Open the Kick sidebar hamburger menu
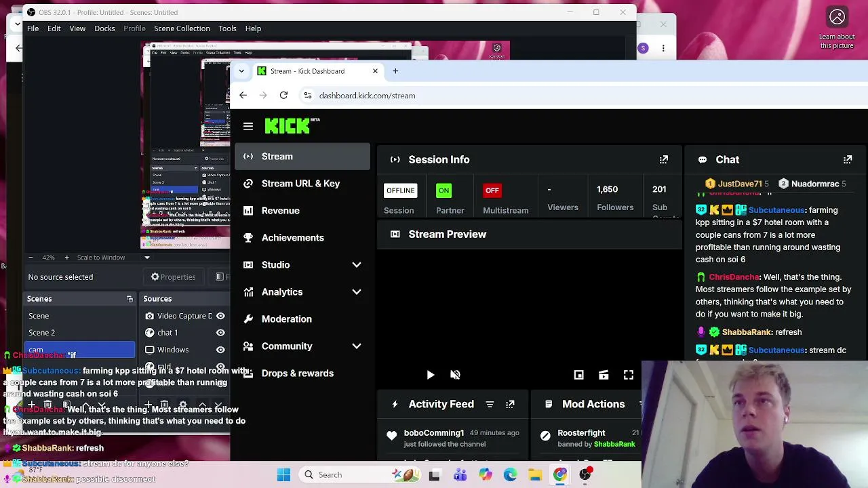This screenshot has width=868, height=488. coord(248,126)
